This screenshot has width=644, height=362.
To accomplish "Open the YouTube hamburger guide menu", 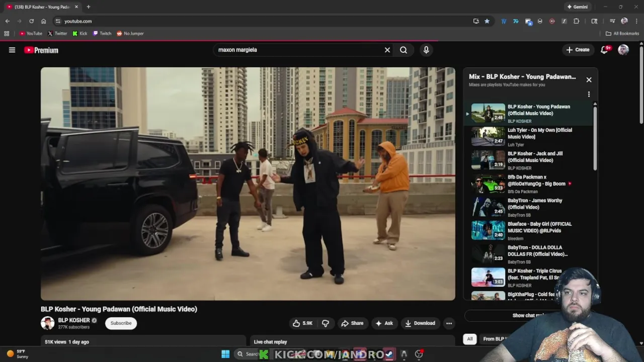I will coord(12,50).
